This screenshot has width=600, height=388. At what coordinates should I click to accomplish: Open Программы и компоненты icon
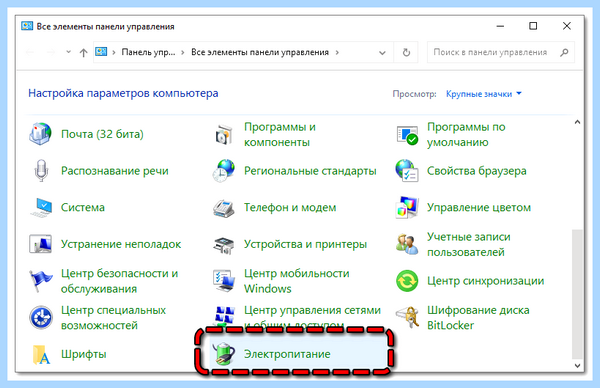pyautogui.click(x=223, y=134)
